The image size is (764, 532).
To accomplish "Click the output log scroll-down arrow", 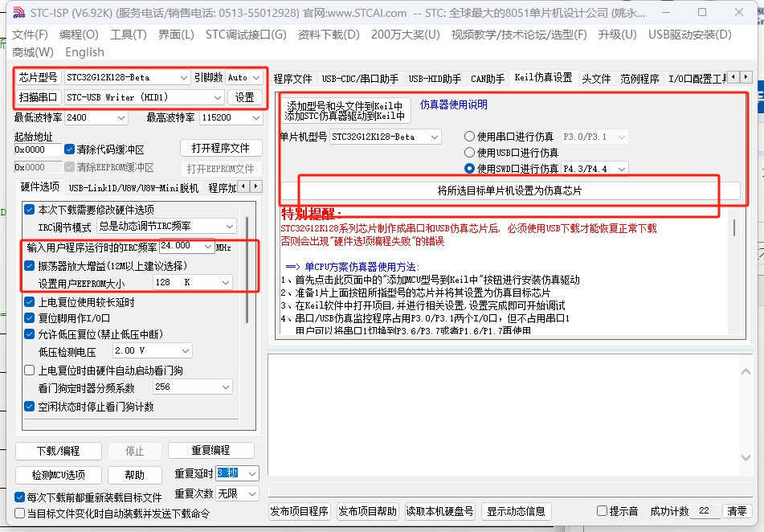I will (746, 457).
